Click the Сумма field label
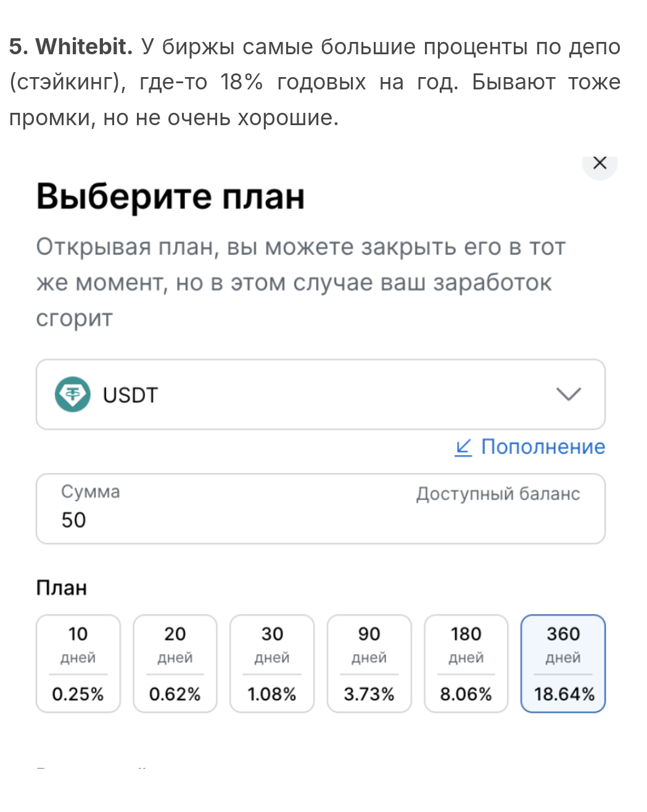The image size is (647, 812). [90, 491]
